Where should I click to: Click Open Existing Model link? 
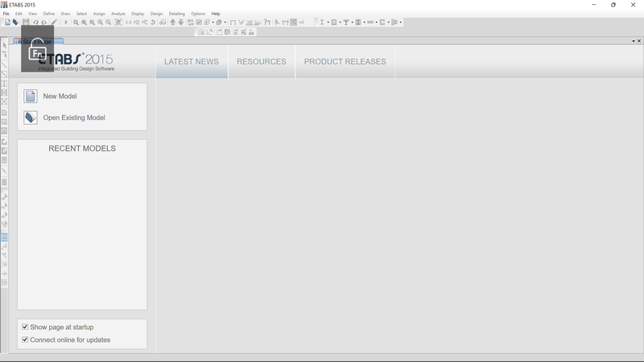pyautogui.click(x=74, y=117)
